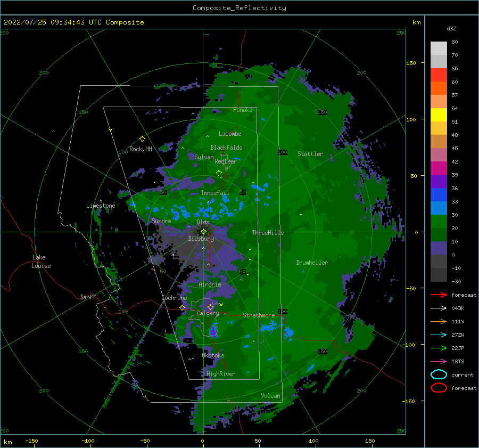This screenshot has height=448, width=479.
Task: Select the Didsbury label
Action: point(201,239)
